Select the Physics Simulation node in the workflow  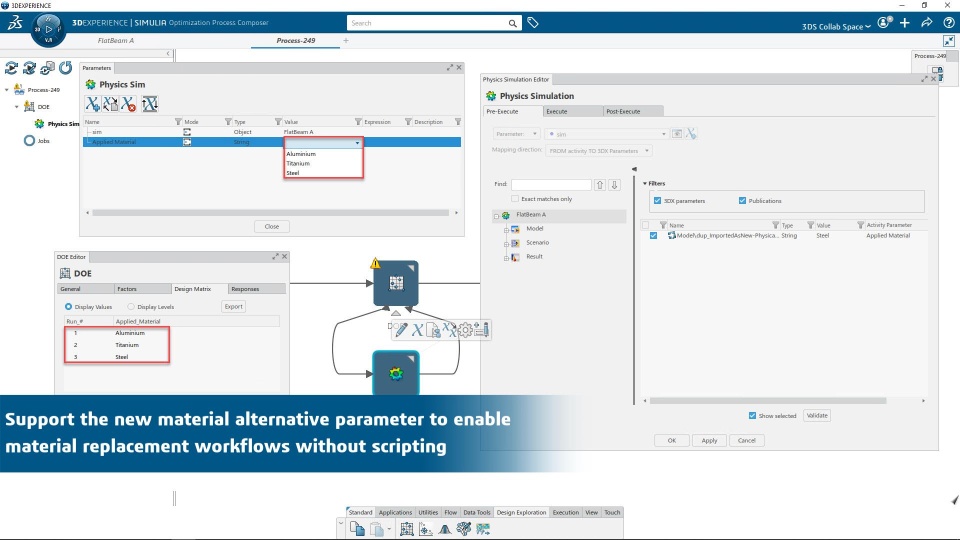(x=396, y=373)
